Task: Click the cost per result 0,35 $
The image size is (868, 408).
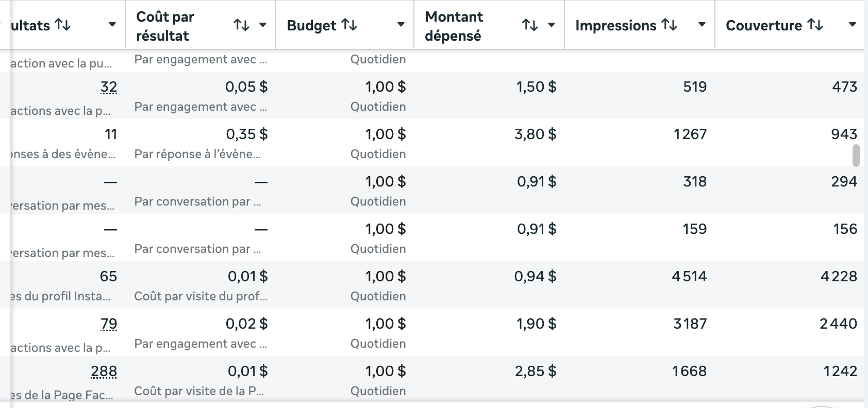Action: coord(247,134)
